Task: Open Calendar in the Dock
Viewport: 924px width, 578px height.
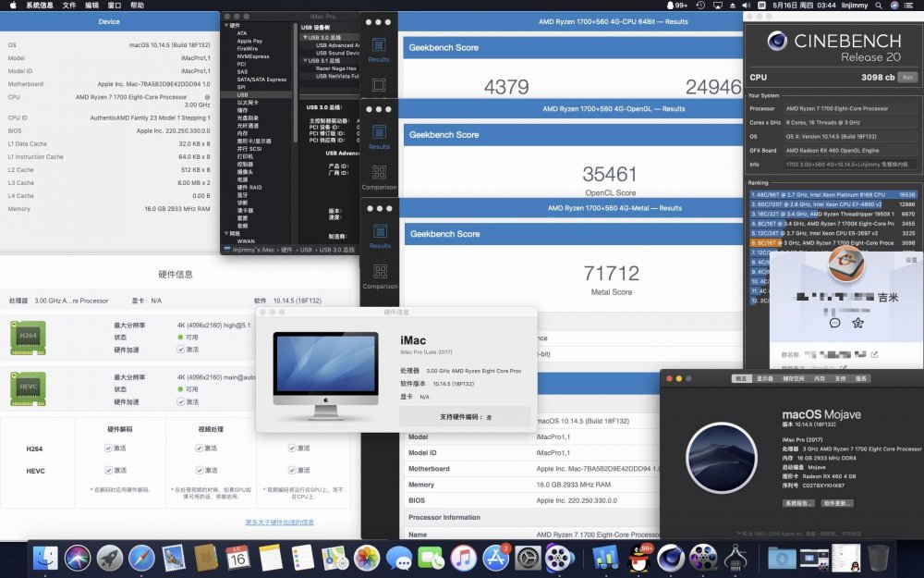Action: [x=237, y=558]
